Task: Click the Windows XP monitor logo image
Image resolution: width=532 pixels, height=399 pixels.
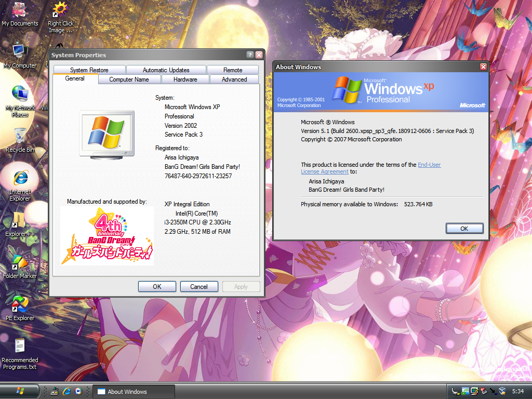Action: pyautogui.click(x=107, y=135)
